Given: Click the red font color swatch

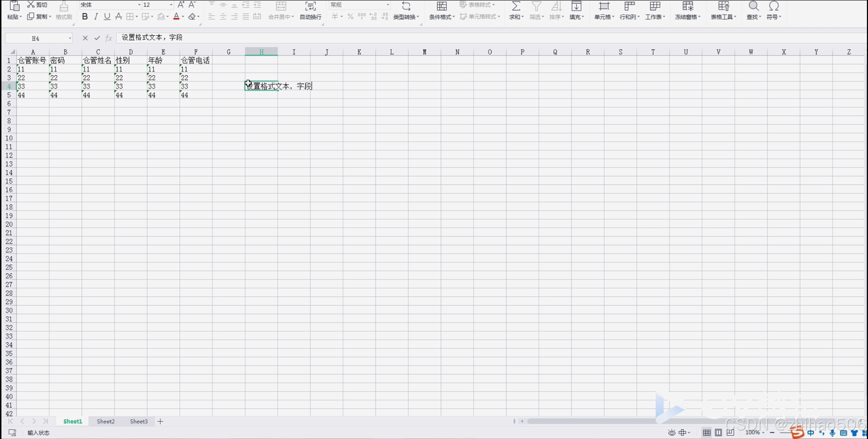Looking at the screenshot, I should tap(176, 16).
